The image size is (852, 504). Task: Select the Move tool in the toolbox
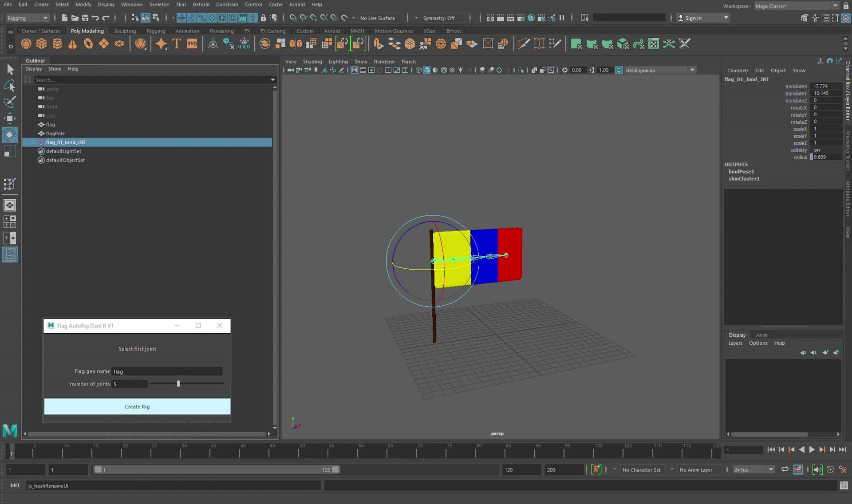[x=9, y=118]
